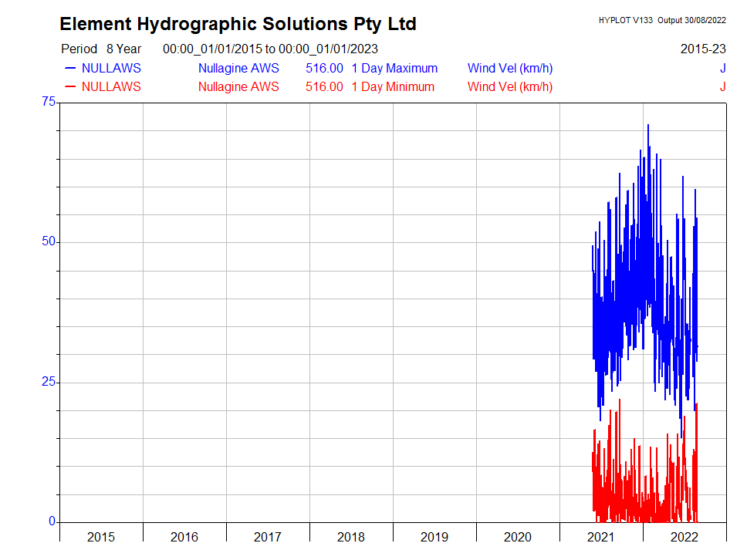Image resolution: width=747 pixels, height=560 pixels.
Task: Select the 2021 year axis label
Action: [x=601, y=537]
